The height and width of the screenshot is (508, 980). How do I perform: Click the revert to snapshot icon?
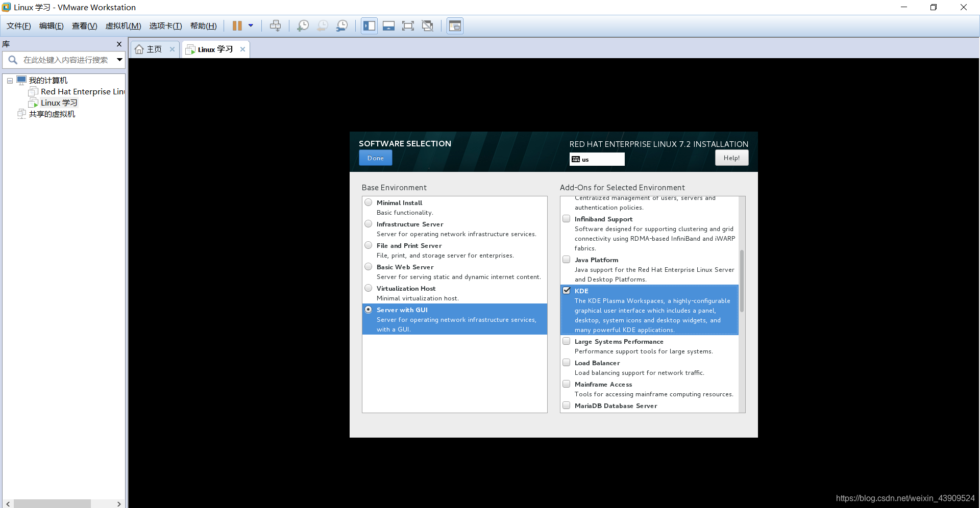coord(323,26)
